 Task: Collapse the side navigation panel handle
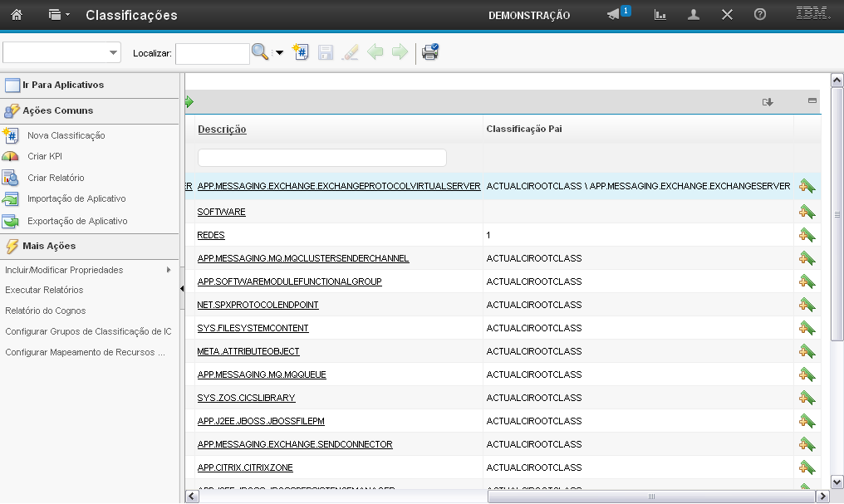(182, 288)
